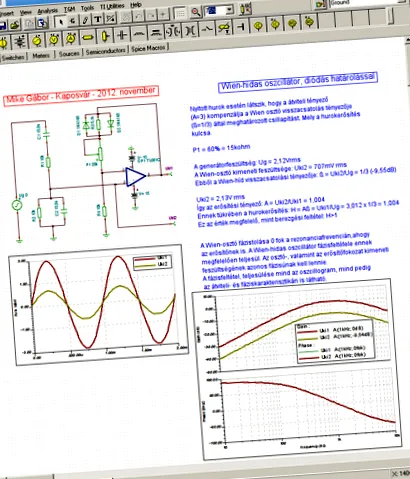Place a capacitor component
The image size is (410, 479).
122,34
